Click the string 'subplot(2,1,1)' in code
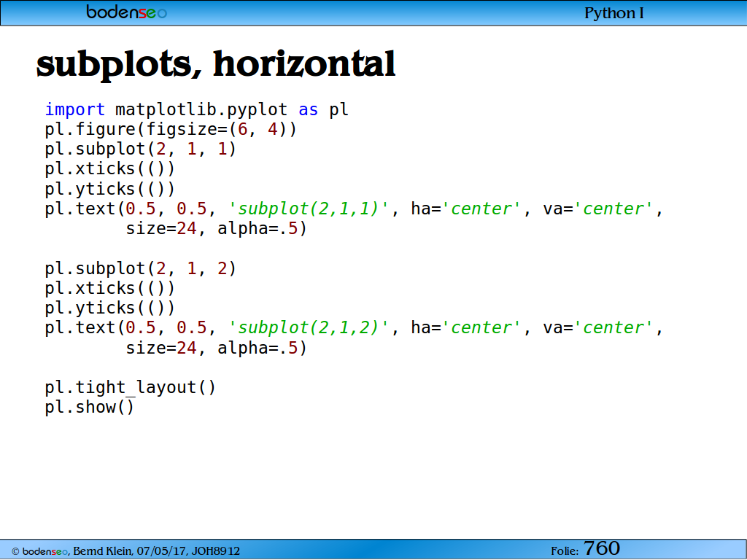Screen dimensions: 747x560 309,209
